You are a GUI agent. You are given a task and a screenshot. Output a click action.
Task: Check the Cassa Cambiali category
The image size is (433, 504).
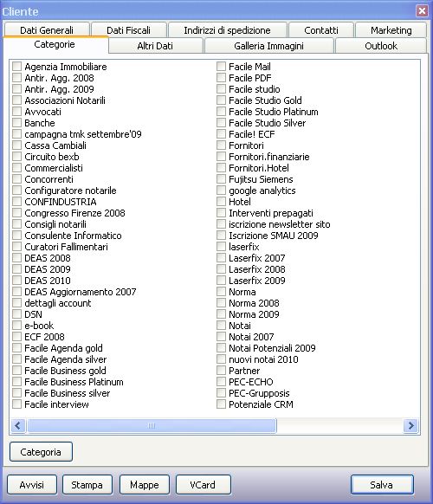click(16, 145)
